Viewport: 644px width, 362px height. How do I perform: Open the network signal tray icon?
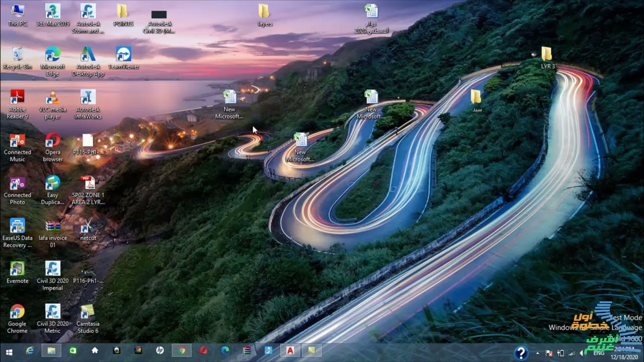point(572,353)
